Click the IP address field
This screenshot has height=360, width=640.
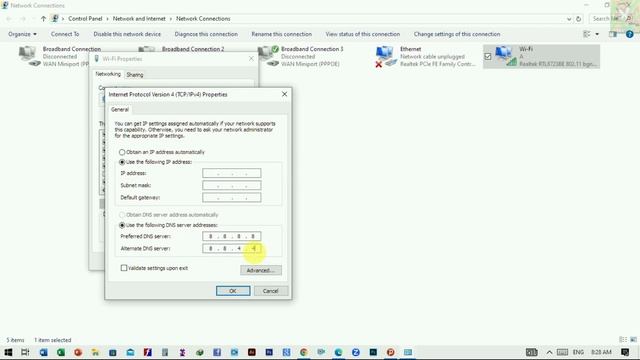231,173
